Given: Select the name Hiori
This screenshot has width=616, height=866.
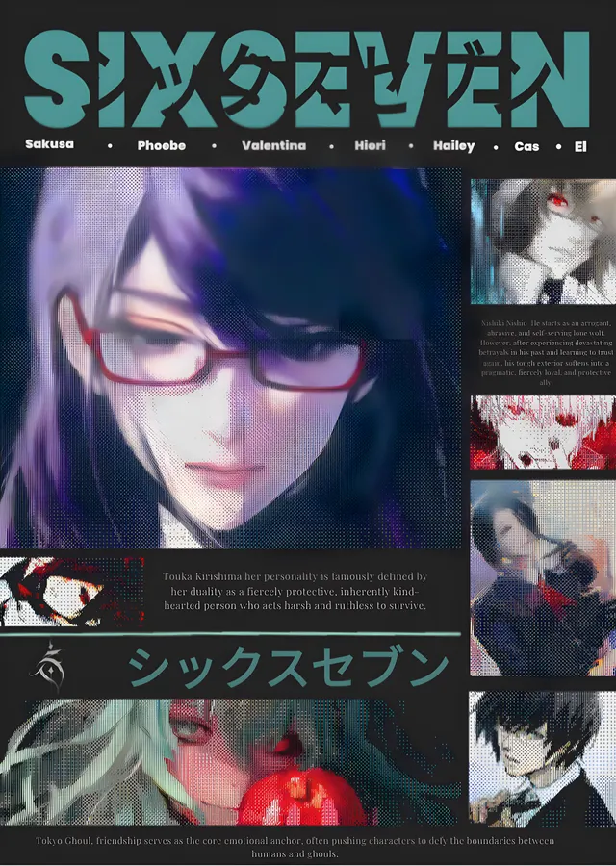Looking at the screenshot, I should [371, 146].
